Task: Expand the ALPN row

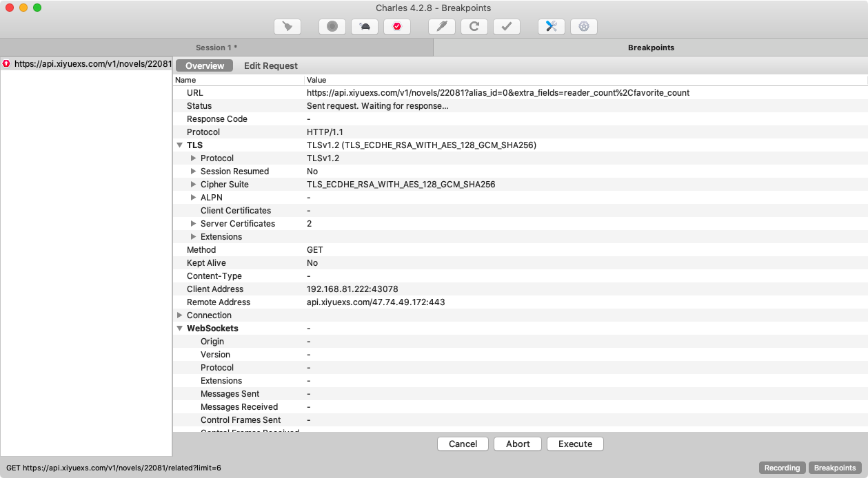Action: (194, 198)
